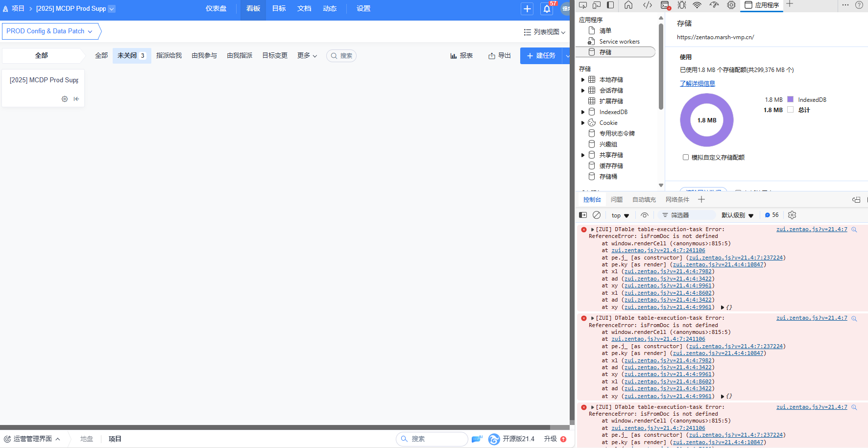Screen dimensions: 868x448
Task: Expand the Cookie tree node
Action: click(583, 123)
